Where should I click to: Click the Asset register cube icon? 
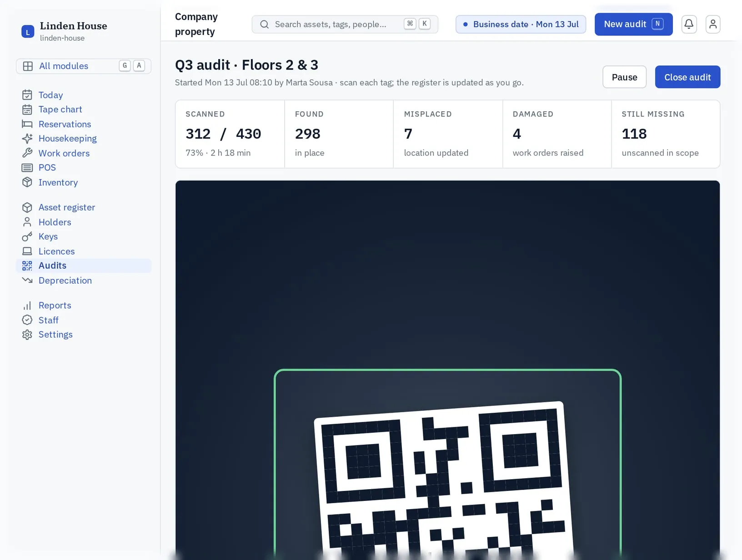[x=27, y=207]
